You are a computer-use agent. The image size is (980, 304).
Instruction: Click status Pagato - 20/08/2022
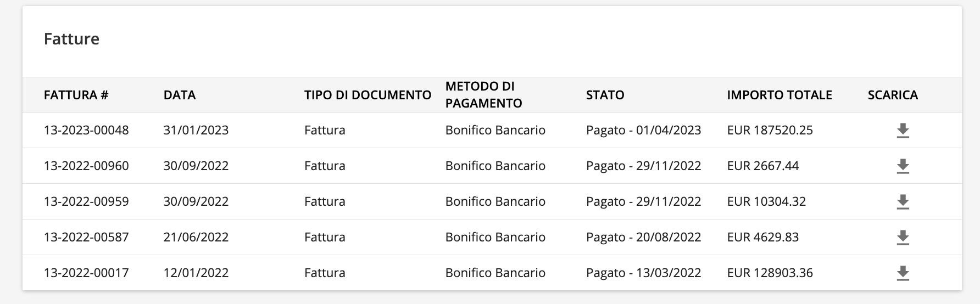(x=643, y=237)
